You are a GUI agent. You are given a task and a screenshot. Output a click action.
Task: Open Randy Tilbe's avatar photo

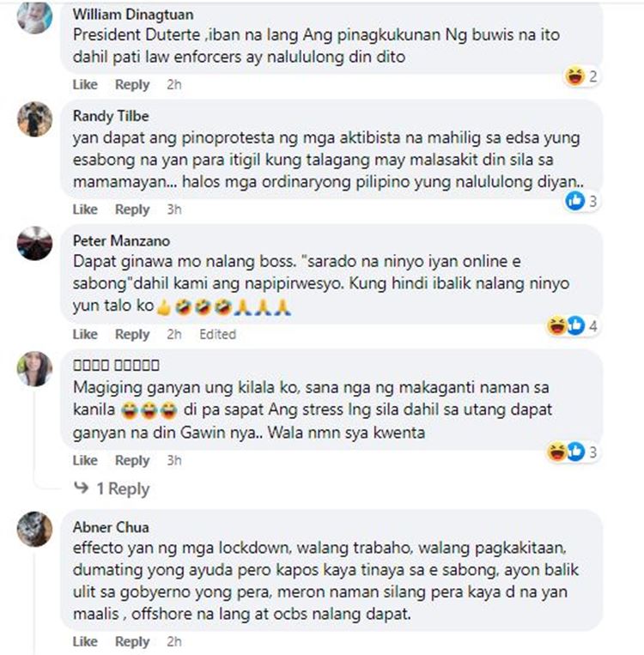pos(34,119)
